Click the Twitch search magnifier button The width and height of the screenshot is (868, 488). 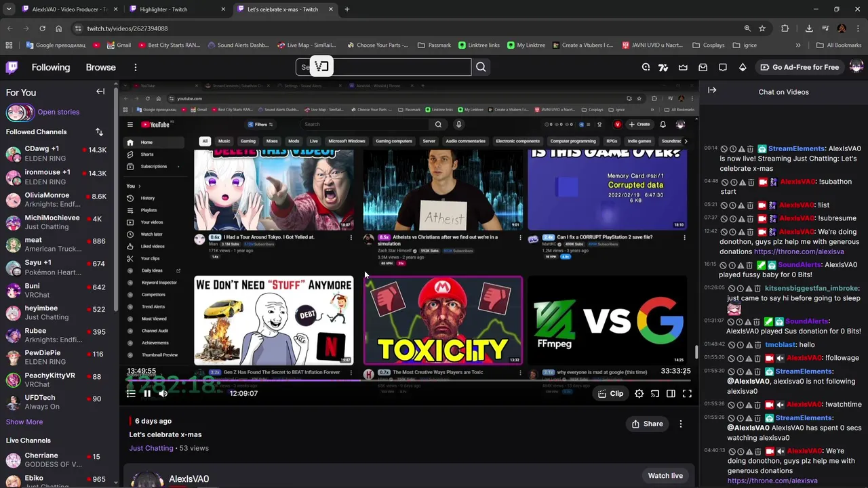click(x=481, y=67)
